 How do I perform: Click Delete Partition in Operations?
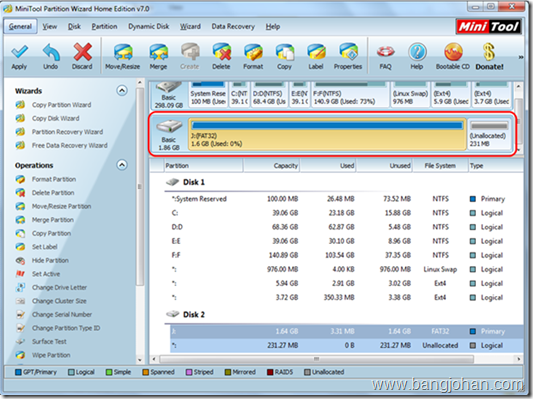[53, 193]
